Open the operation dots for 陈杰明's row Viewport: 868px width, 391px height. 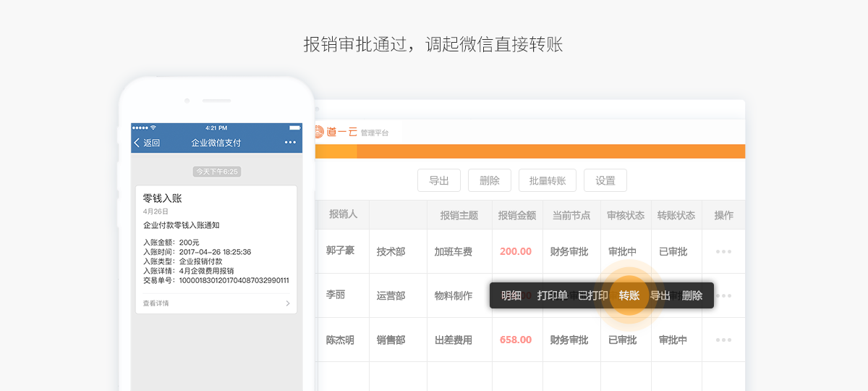click(x=723, y=340)
